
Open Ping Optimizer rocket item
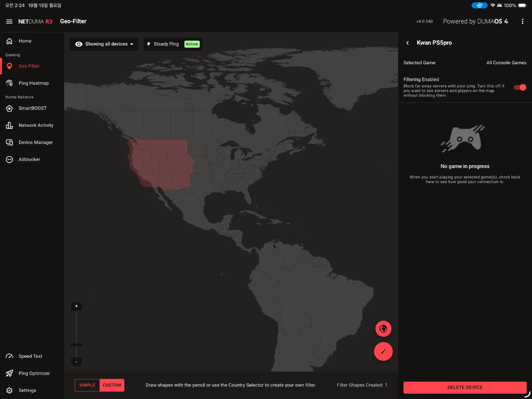tap(34, 373)
